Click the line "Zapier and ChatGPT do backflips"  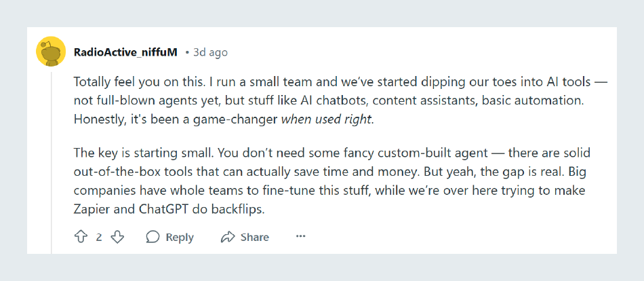click(x=169, y=210)
